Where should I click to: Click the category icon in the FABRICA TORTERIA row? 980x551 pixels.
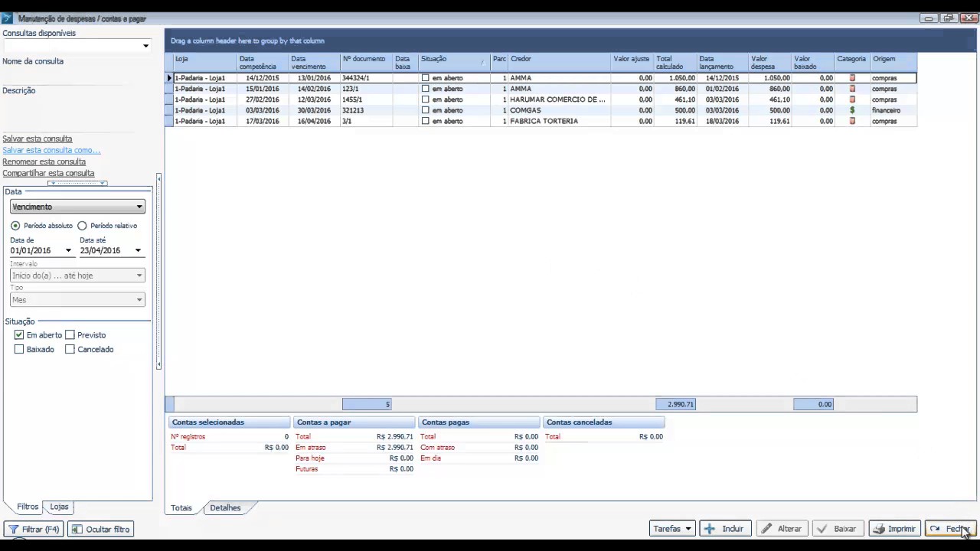click(x=852, y=121)
